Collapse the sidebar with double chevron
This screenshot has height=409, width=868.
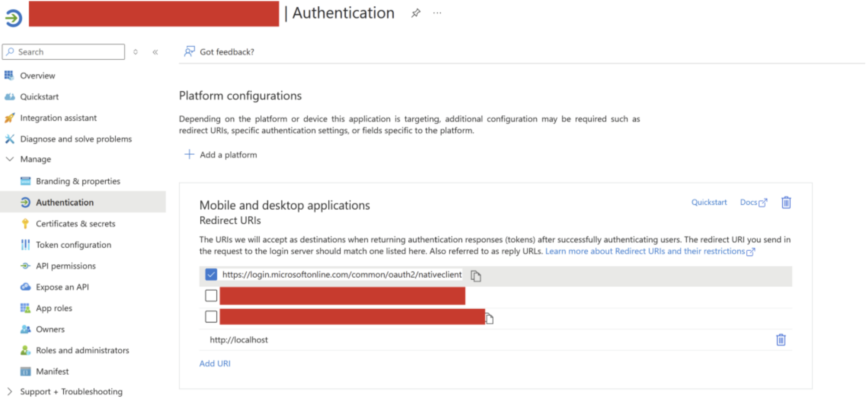[155, 52]
